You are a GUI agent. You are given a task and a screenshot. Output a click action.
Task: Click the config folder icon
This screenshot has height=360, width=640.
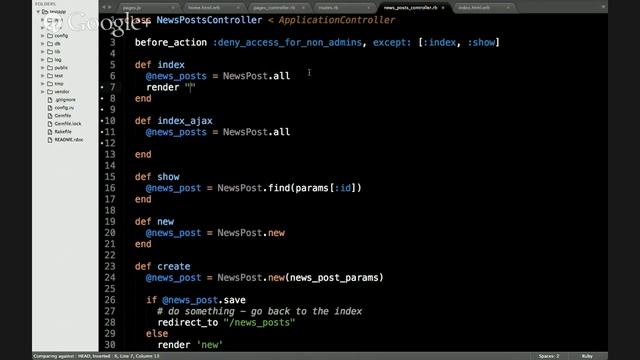click(x=50, y=36)
